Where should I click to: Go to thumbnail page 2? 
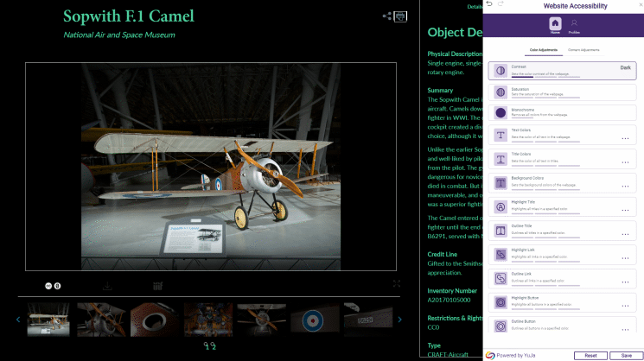(x=214, y=346)
